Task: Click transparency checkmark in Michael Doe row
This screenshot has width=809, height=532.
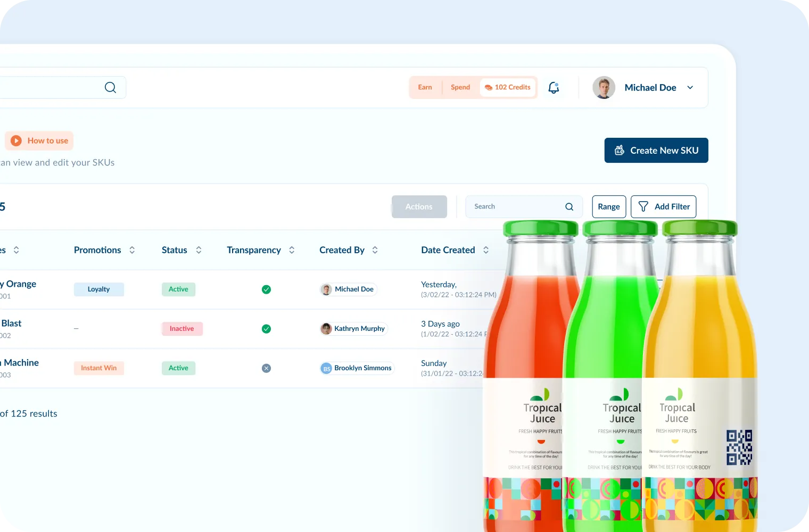Action: (x=266, y=289)
